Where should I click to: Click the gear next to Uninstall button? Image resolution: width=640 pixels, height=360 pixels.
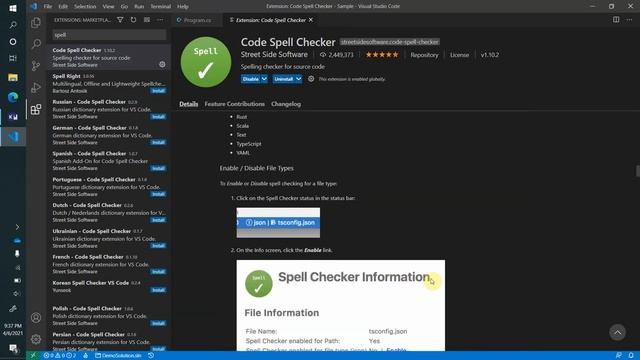pos(311,79)
